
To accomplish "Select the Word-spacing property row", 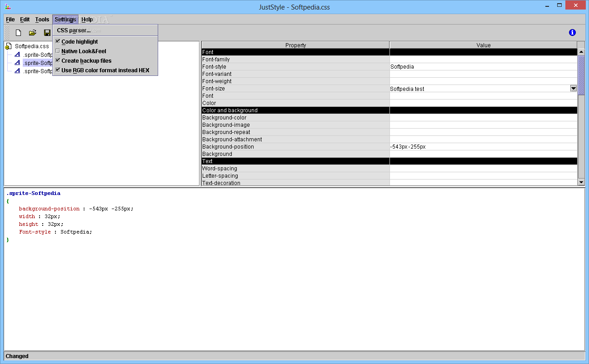I will pos(295,169).
